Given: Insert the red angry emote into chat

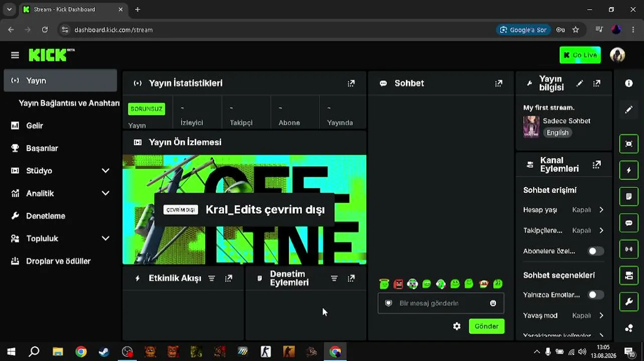Looking at the screenshot, I should 398,284.
